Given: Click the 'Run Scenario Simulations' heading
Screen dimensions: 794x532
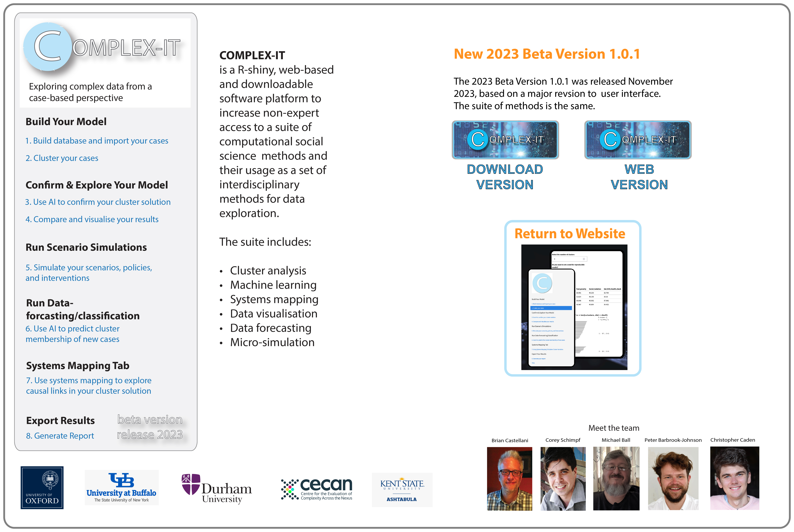Looking at the screenshot, I should pyautogui.click(x=86, y=247).
